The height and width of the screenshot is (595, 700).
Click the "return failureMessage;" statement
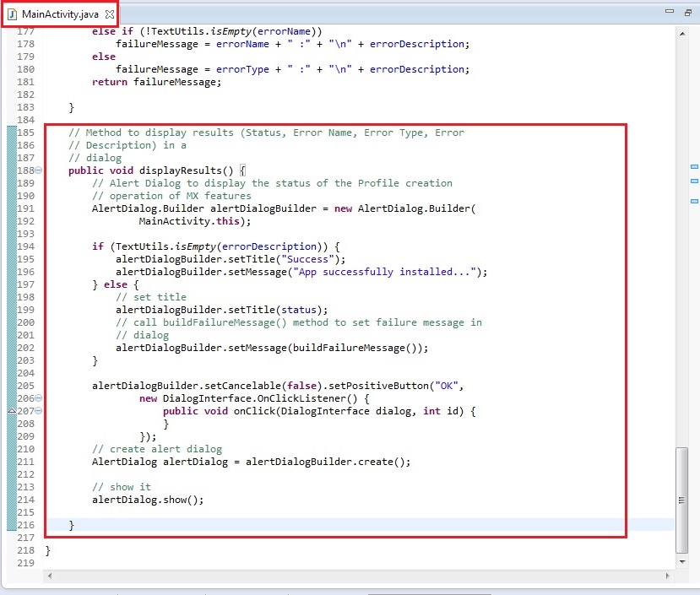pyautogui.click(x=156, y=82)
